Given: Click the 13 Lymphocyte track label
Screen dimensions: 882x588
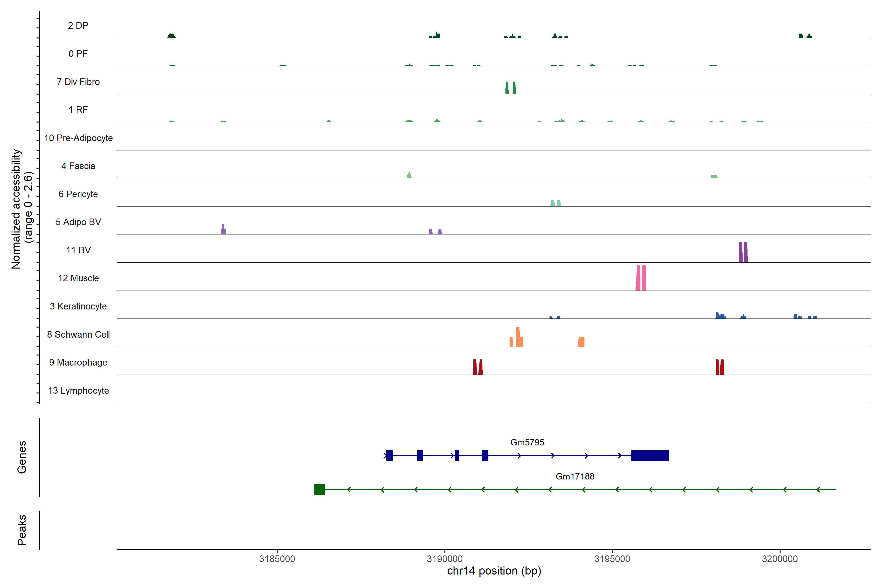Looking at the screenshot, I should (78, 390).
